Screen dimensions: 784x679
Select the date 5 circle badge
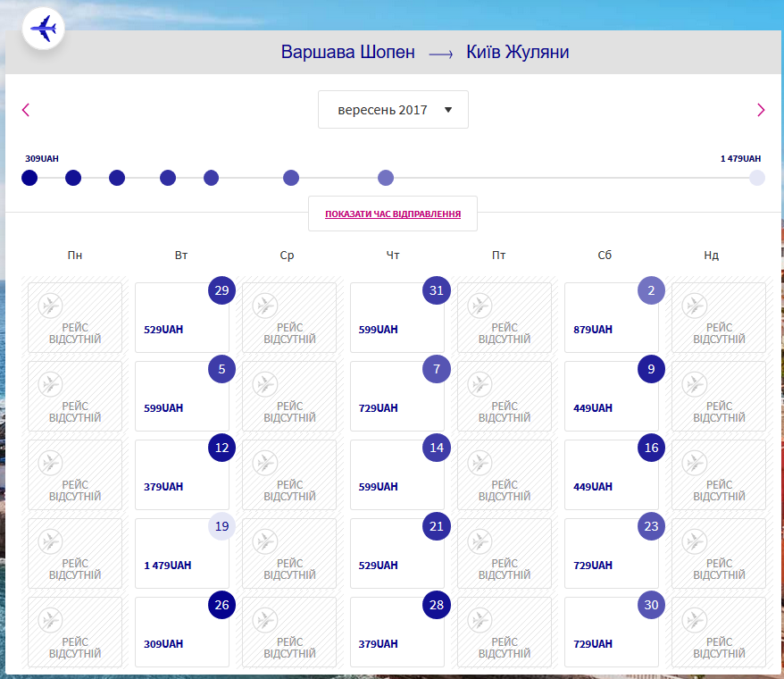tap(221, 369)
